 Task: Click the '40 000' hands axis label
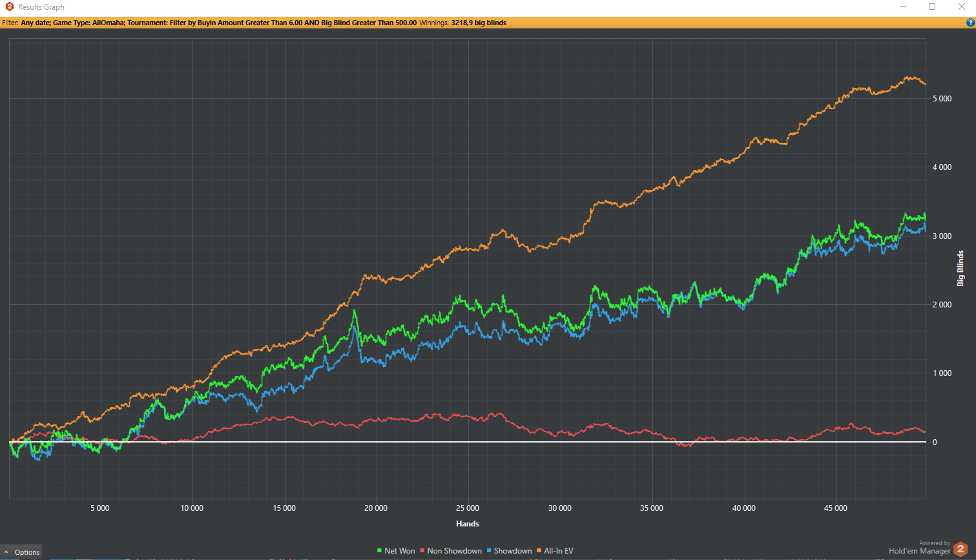(x=744, y=508)
